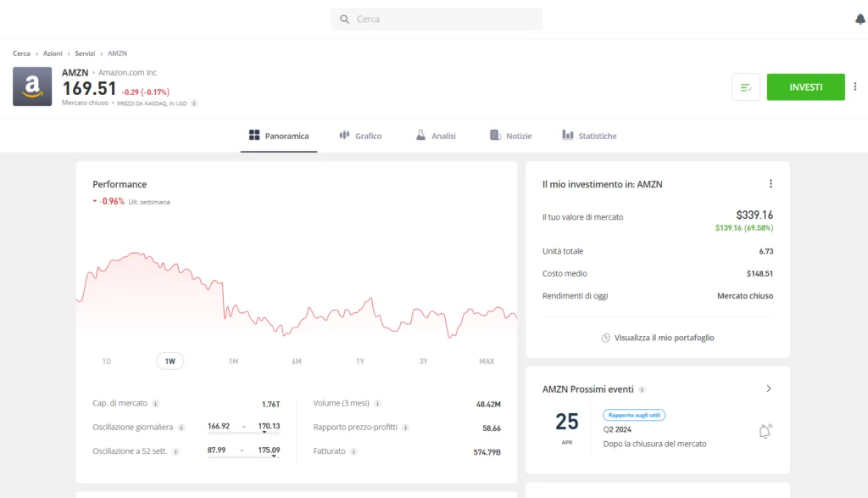Viewport: 868px width, 498px height.
Task: Open the Notizie tab
Action: tap(510, 136)
